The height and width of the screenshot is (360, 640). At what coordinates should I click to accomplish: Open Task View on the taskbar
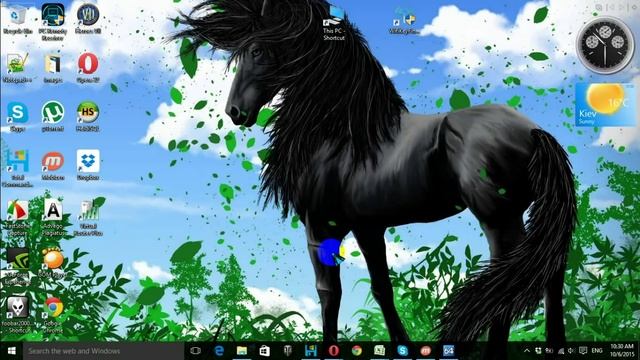196,351
